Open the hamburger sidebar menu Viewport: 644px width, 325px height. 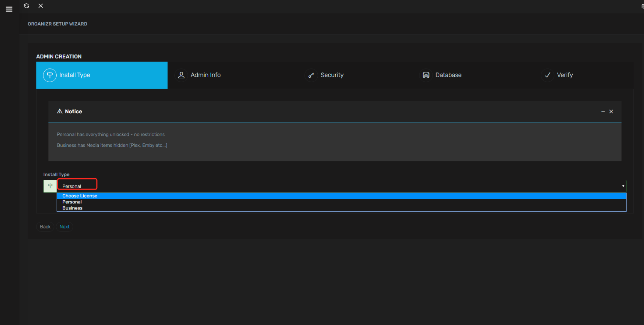pyautogui.click(x=9, y=9)
